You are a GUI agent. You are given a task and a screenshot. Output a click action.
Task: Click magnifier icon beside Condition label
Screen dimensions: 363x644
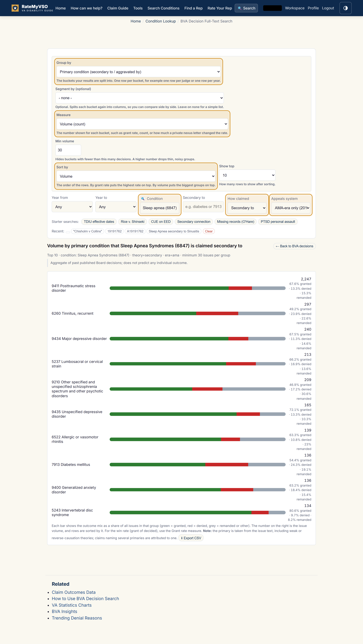tap(143, 199)
